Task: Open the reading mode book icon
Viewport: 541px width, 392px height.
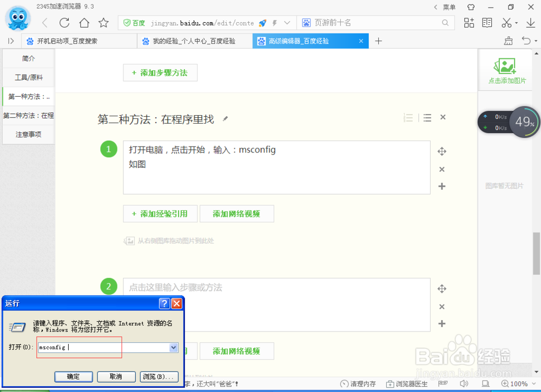Action: (x=486, y=23)
